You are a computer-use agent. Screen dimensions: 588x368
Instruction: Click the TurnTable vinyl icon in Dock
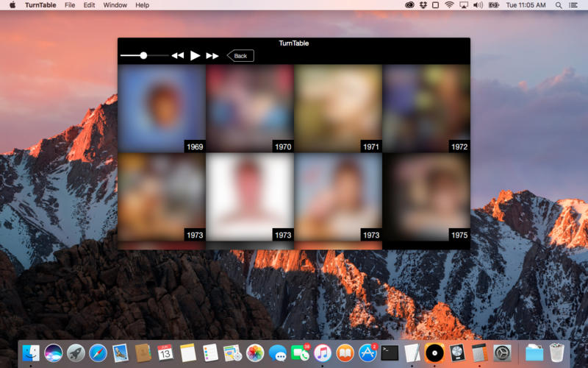[434, 353]
